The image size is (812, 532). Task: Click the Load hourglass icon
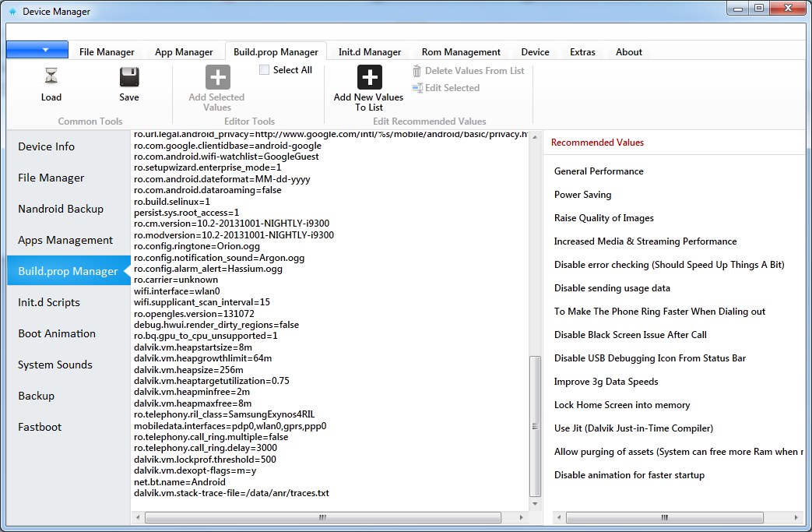pos(51,76)
